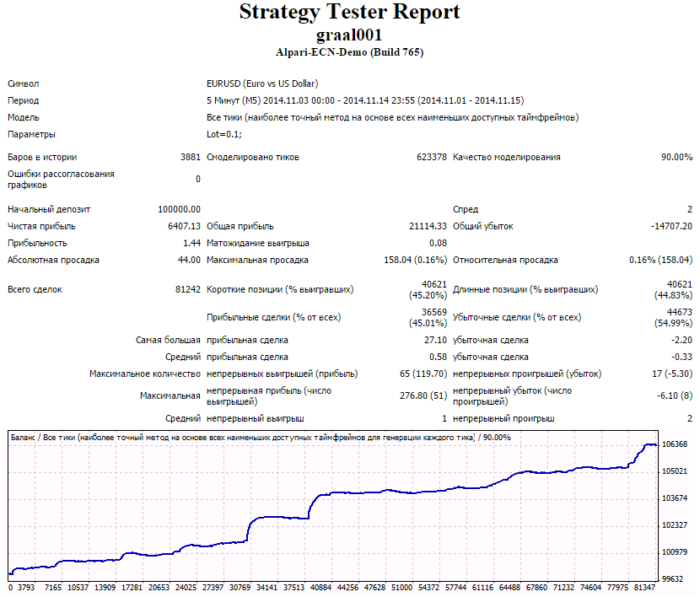Click the Alpari-ECN-Demo (Build 765) line
Viewport: 700px width, 597px height.
pyautogui.click(x=349, y=52)
